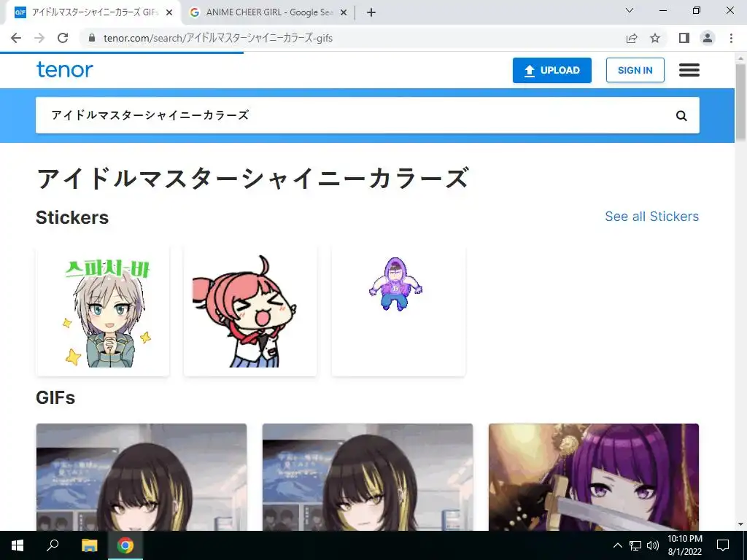The width and height of the screenshot is (747, 560).
Task: Click the page vertical scrollbar
Action: [x=740, y=102]
